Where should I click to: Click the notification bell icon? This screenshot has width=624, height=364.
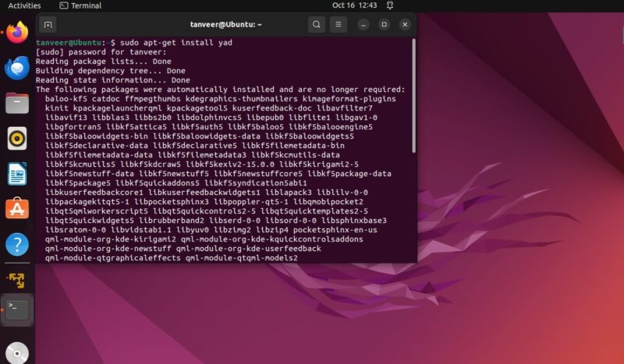point(390,5)
